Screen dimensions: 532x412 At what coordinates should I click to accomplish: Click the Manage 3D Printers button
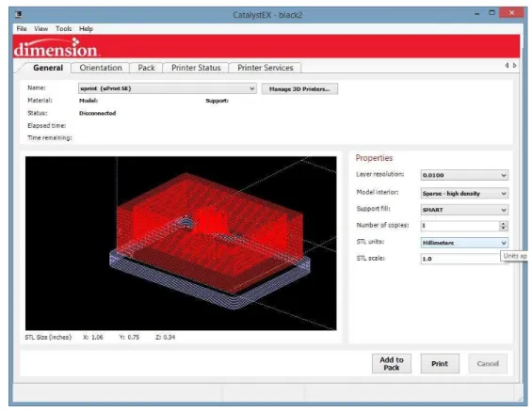[299, 88]
